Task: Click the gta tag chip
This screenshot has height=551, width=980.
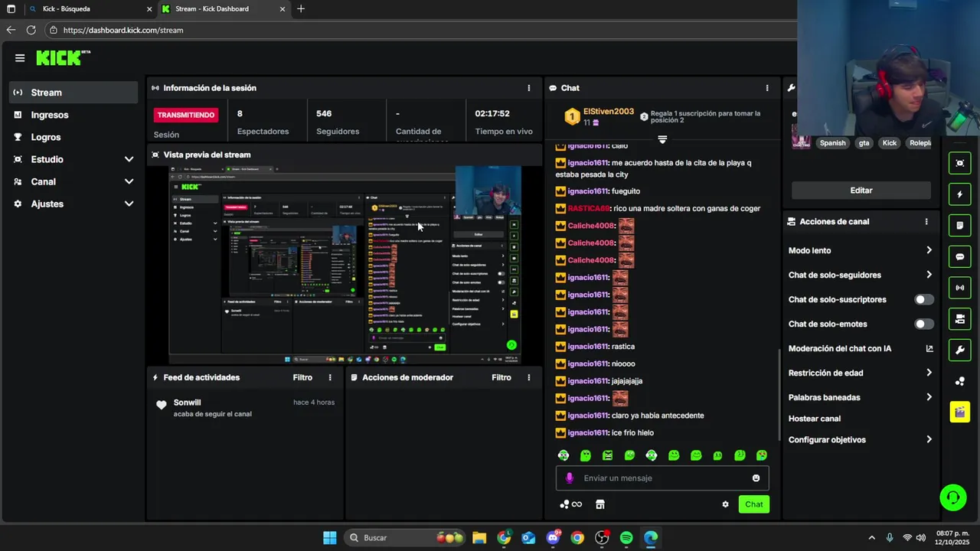Action: pyautogui.click(x=864, y=143)
